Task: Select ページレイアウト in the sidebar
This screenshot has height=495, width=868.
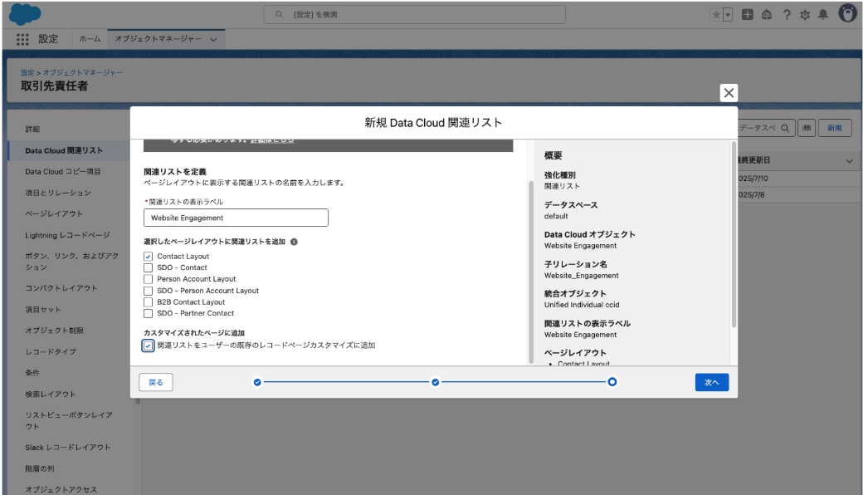Action: coord(48,213)
